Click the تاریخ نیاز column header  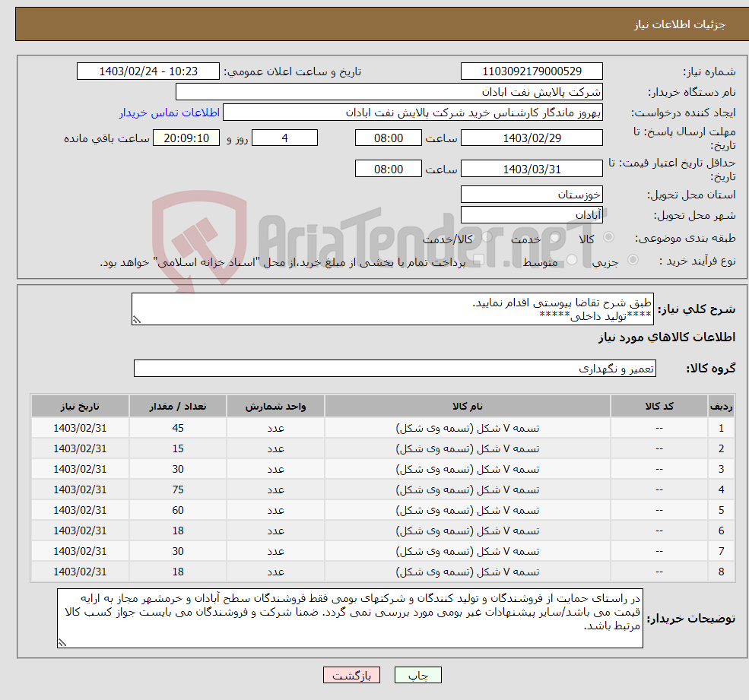pyautogui.click(x=80, y=407)
